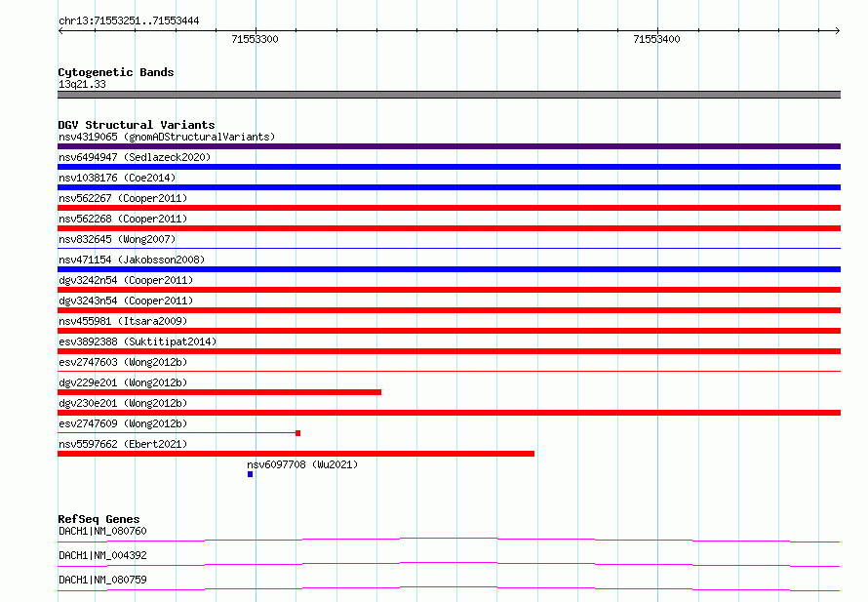Click the chr13:71553251..71553444 coordinate label
Screen dimensions: 868x602
(129, 21)
